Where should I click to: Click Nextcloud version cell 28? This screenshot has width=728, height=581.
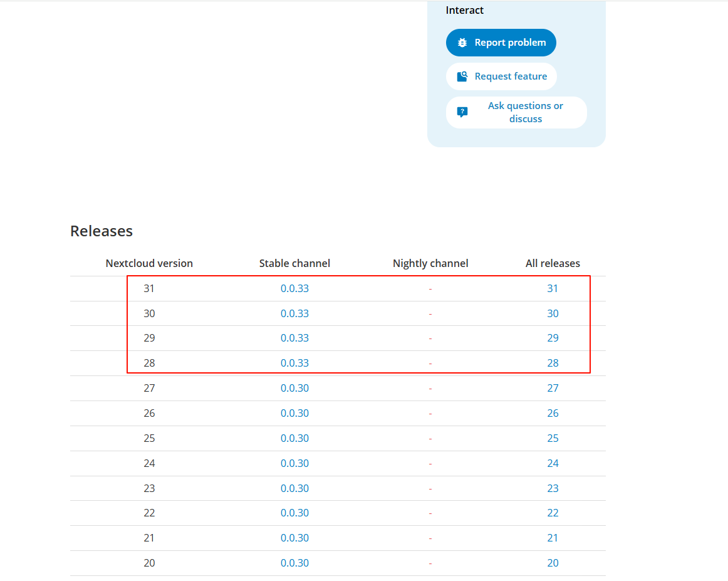(x=149, y=363)
